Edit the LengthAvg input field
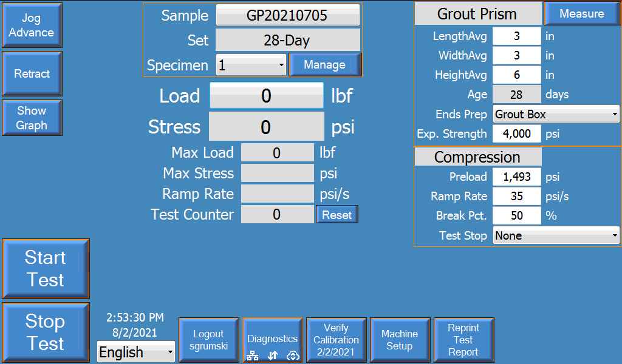 516,36
